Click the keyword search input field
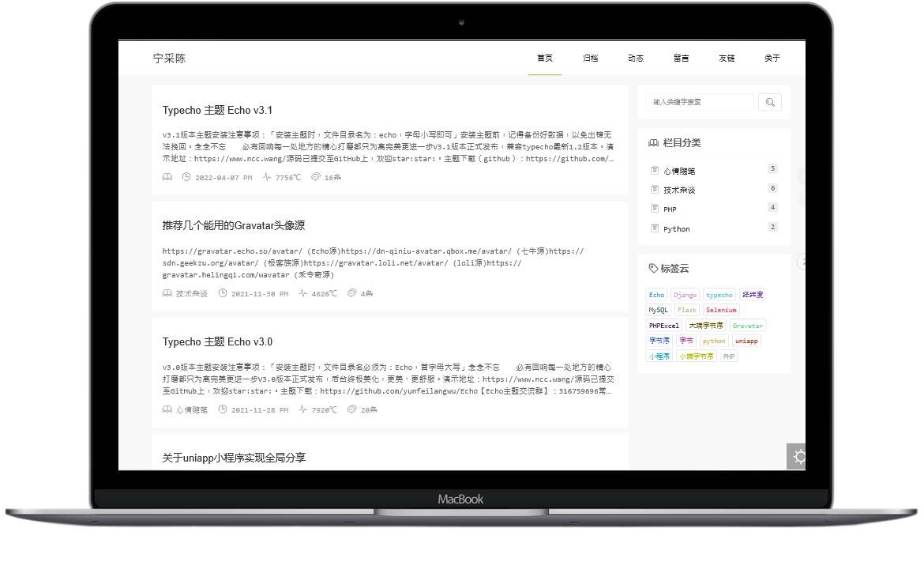Image resolution: width=924 pixels, height=577 pixels. [700, 102]
